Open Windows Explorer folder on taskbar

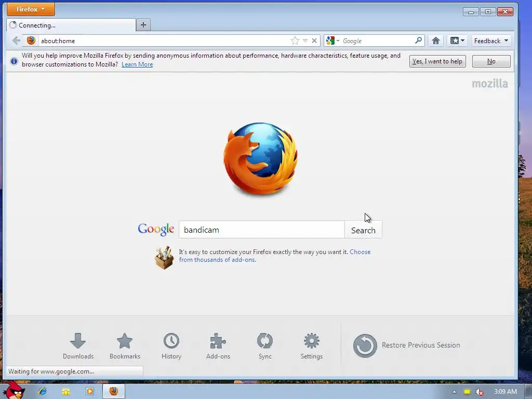(66, 392)
